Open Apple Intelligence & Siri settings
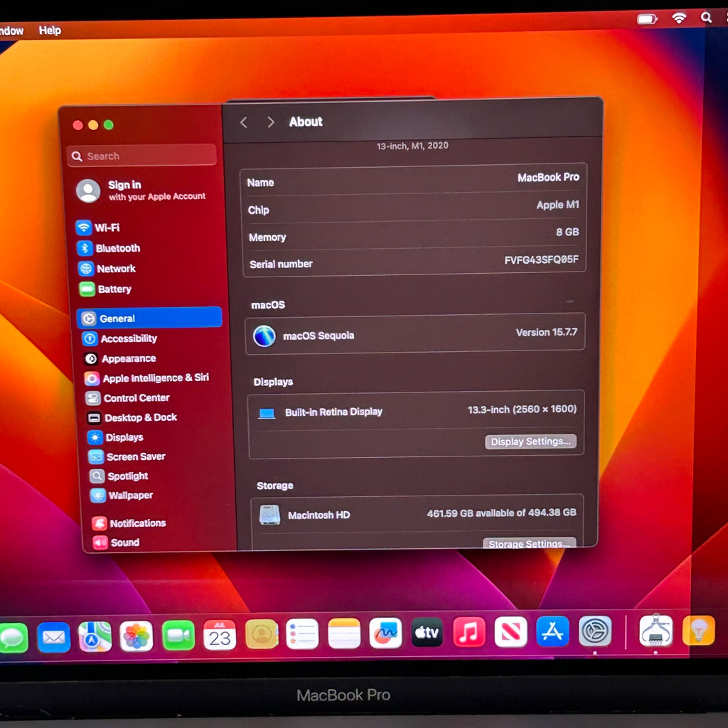 coord(146,378)
